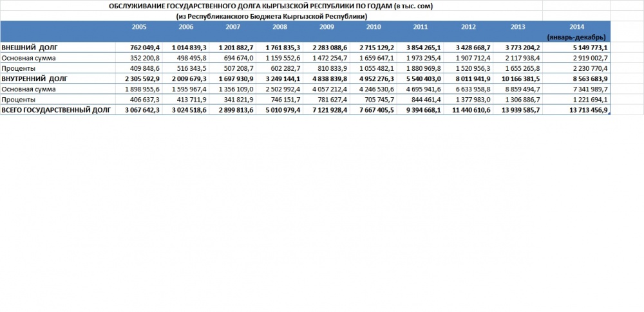
Task: Click the (январь-декабрь) subheader cell
Action: (576, 37)
